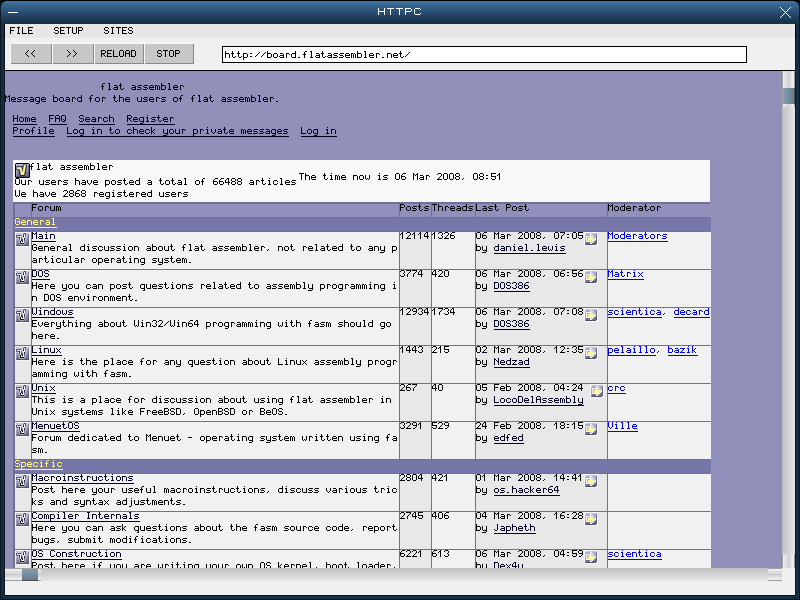Follow the Home link
Viewport: 800px width, 600px height.
click(24, 119)
